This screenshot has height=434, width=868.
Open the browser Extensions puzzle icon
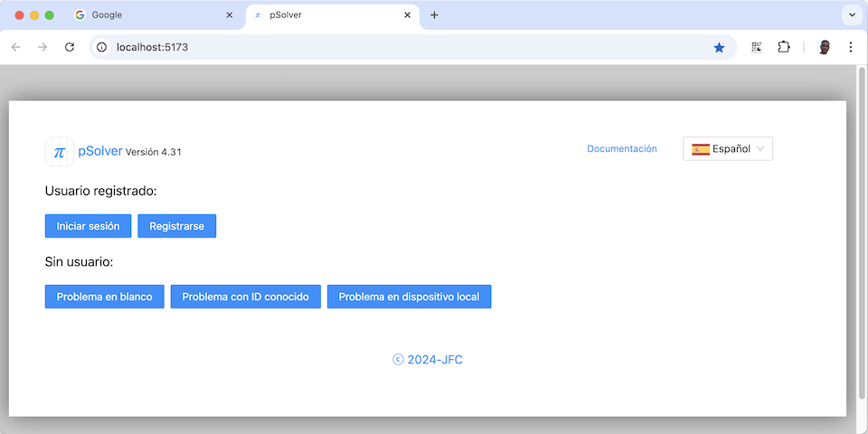(784, 47)
